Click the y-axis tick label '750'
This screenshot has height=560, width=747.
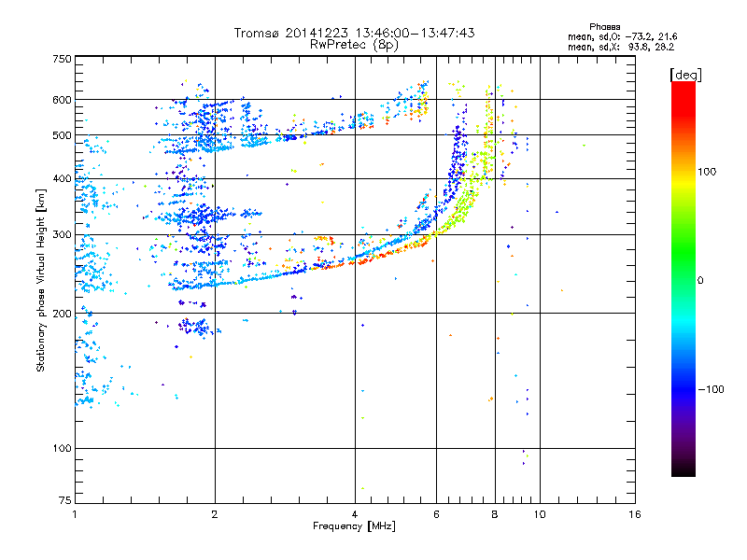click(x=63, y=59)
